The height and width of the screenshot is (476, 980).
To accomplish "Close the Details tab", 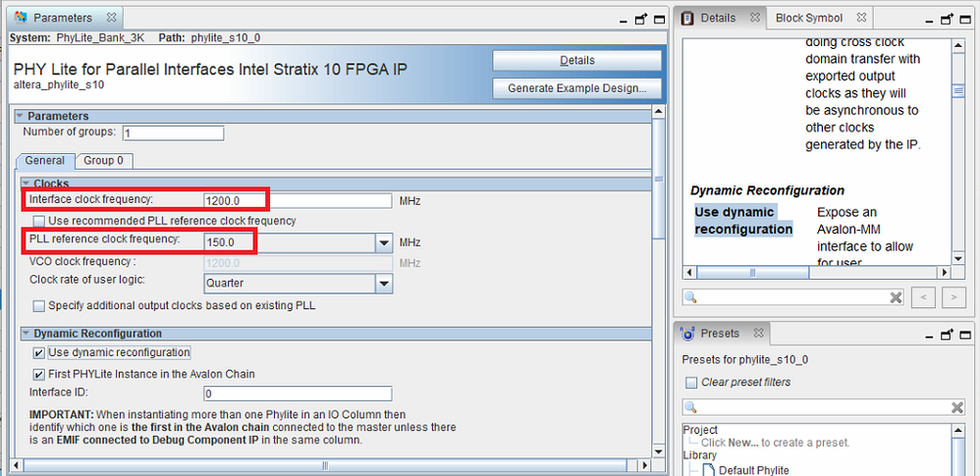I will point(754,18).
